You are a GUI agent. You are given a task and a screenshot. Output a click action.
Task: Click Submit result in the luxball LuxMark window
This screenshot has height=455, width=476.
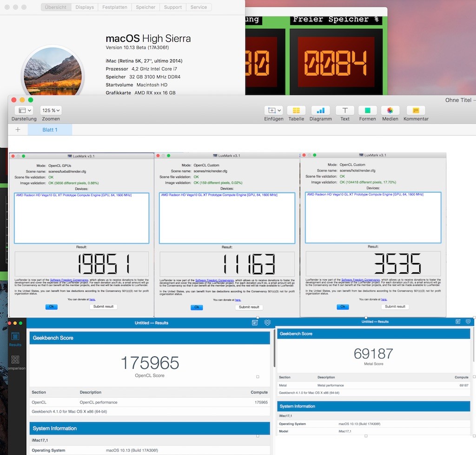(x=103, y=307)
